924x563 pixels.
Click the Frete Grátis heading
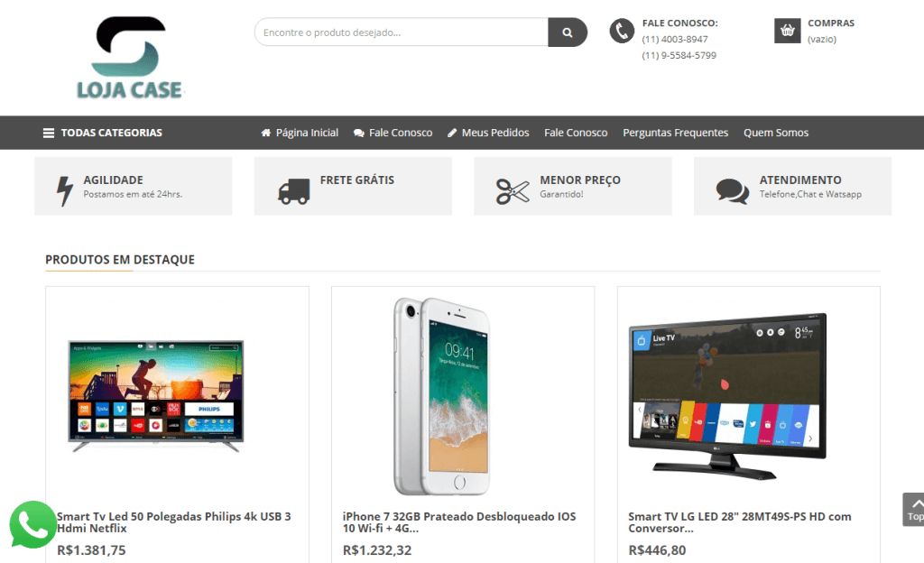pos(357,180)
